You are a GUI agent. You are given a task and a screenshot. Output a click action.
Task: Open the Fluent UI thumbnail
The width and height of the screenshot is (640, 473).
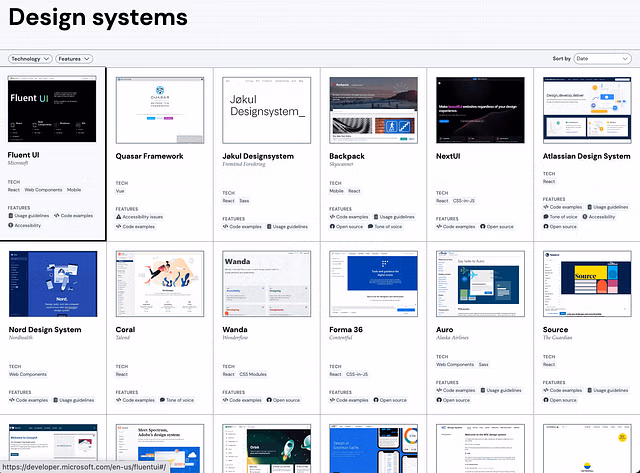(52, 109)
